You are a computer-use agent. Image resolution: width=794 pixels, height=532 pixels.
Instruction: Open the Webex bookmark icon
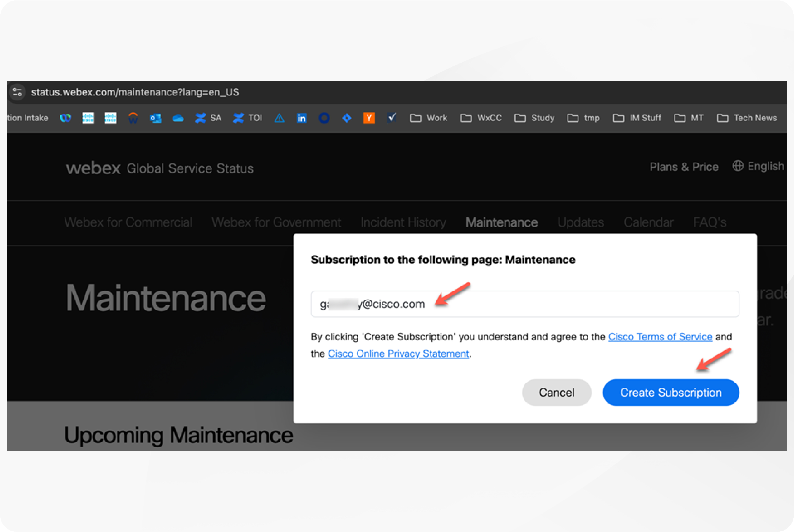[66, 118]
